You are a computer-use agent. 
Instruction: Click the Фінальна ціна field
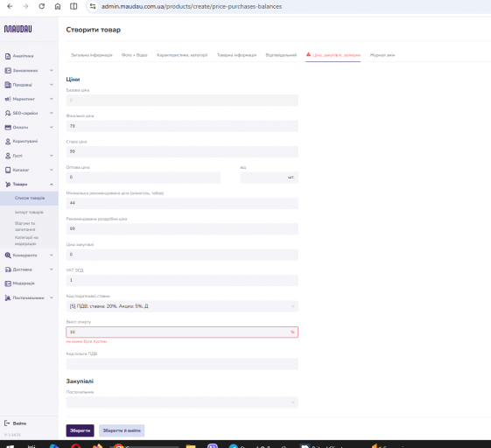[182, 126]
